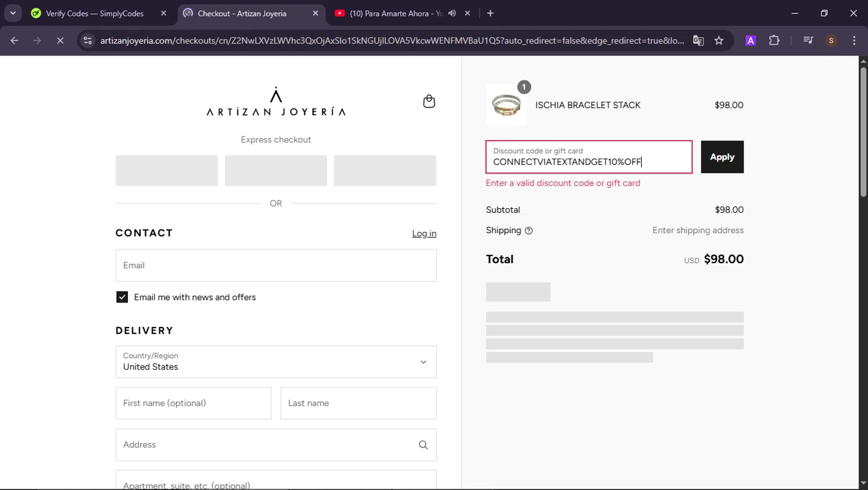Viewport: 868px width, 490px height.
Task: Click 'Enter a valid discount code' error text
Action: pos(563,183)
